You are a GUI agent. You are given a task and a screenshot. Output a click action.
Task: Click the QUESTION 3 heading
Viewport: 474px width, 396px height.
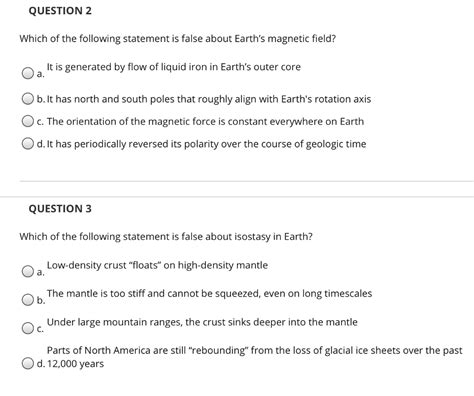(60, 209)
